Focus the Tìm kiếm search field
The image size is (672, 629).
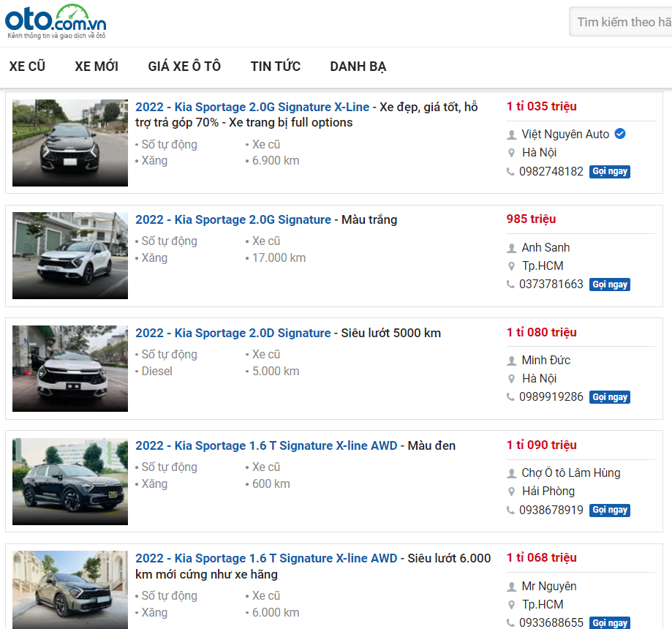click(x=621, y=22)
